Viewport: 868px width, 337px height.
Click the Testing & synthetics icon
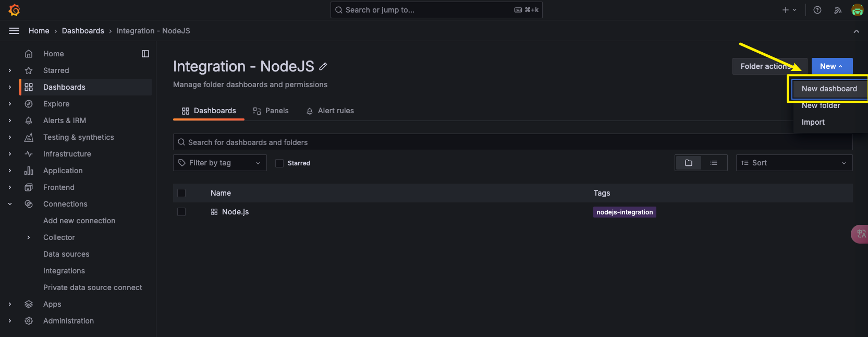(x=29, y=137)
